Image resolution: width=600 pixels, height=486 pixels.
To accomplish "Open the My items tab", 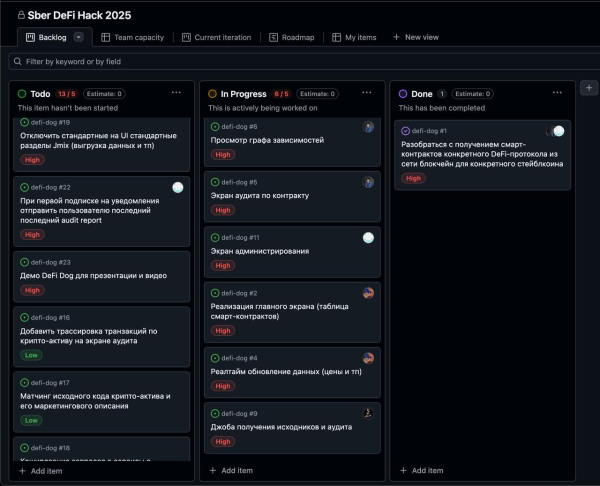I will [354, 37].
